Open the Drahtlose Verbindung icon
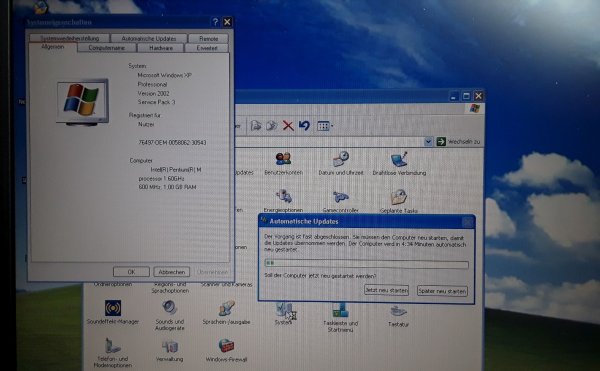The image size is (600, 371). [399, 163]
